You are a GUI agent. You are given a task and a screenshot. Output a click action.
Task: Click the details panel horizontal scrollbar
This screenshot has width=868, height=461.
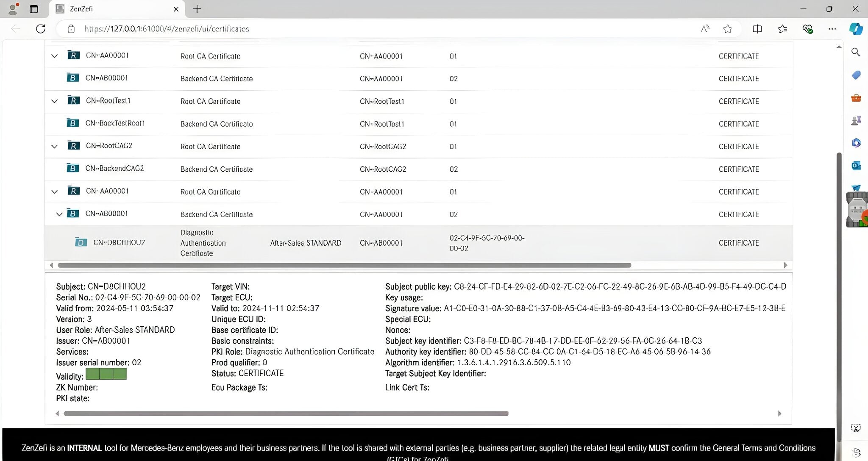(286, 414)
